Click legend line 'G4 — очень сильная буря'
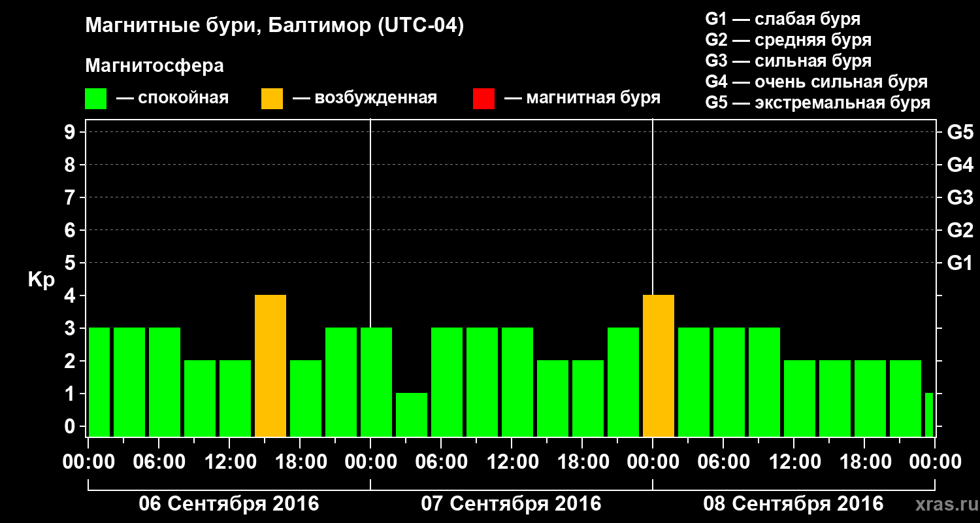This screenshot has height=523, width=980. [x=816, y=82]
